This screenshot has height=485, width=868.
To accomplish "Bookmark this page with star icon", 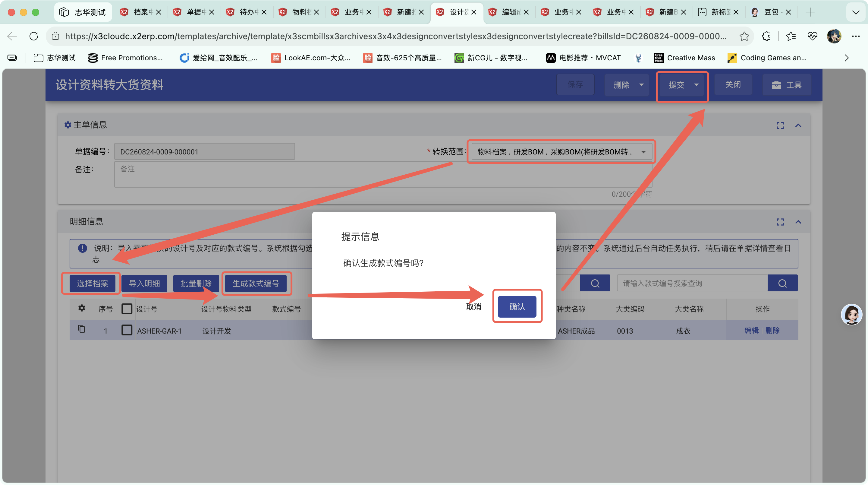I will click(x=744, y=36).
